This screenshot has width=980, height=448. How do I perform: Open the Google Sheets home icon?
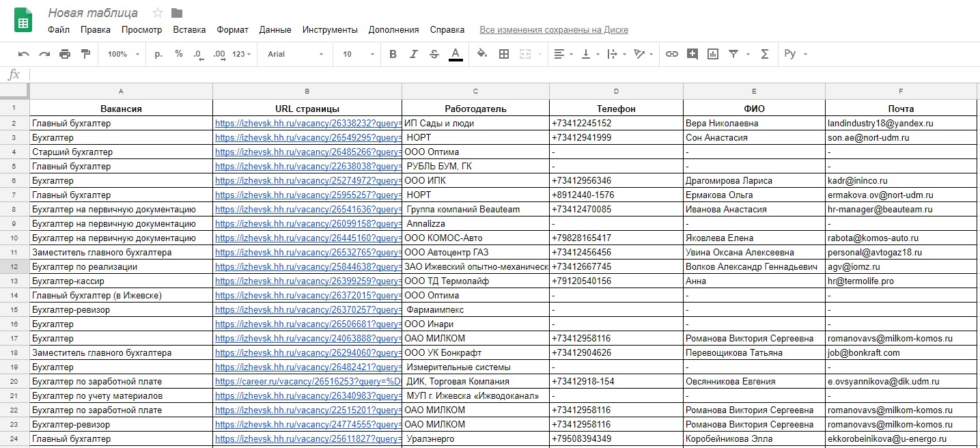coord(23,20)
